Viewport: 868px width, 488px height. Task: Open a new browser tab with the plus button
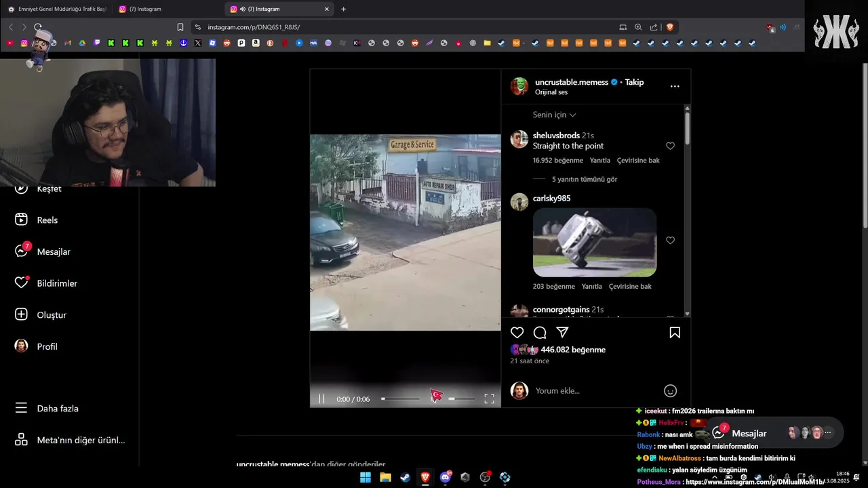[x=343, y=9]
